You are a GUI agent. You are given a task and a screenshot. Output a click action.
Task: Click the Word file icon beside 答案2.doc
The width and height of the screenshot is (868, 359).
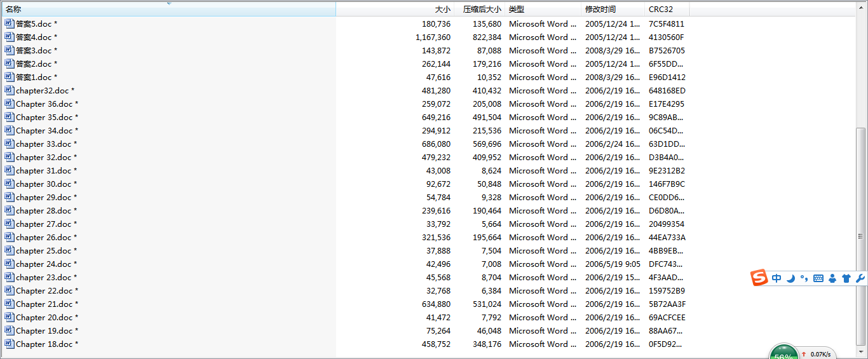point(9,64)
